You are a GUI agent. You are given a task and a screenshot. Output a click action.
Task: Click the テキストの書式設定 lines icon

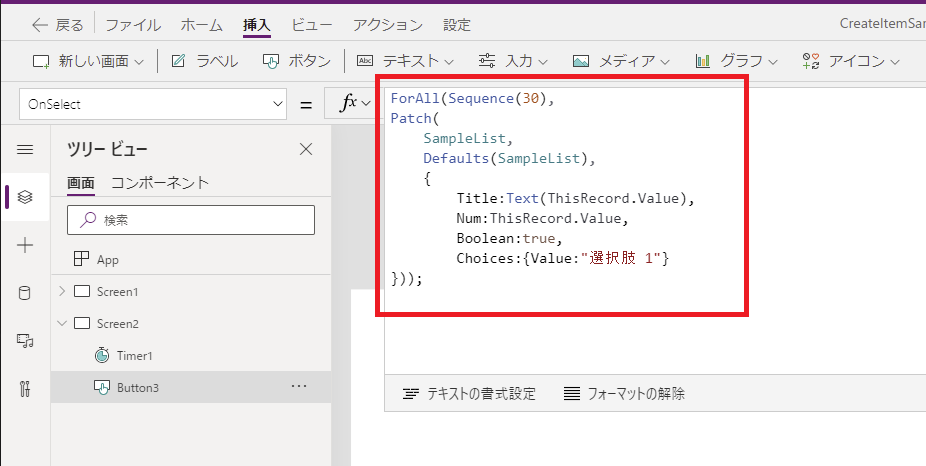(x=411, y=394)
